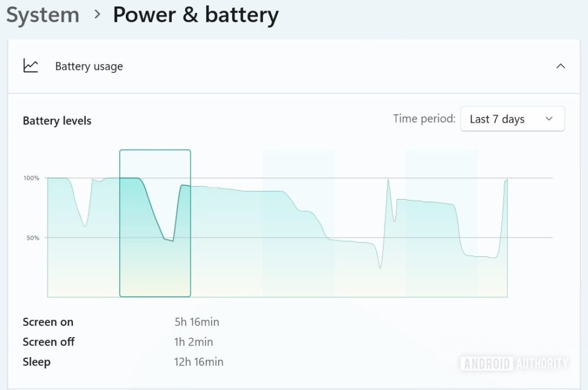Click the 100% axis label
Screen dimensions: 588x390
32,178
